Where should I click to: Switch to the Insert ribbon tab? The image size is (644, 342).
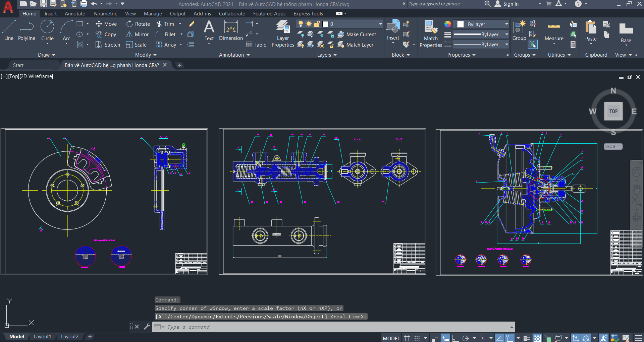(x=51, y=14)
